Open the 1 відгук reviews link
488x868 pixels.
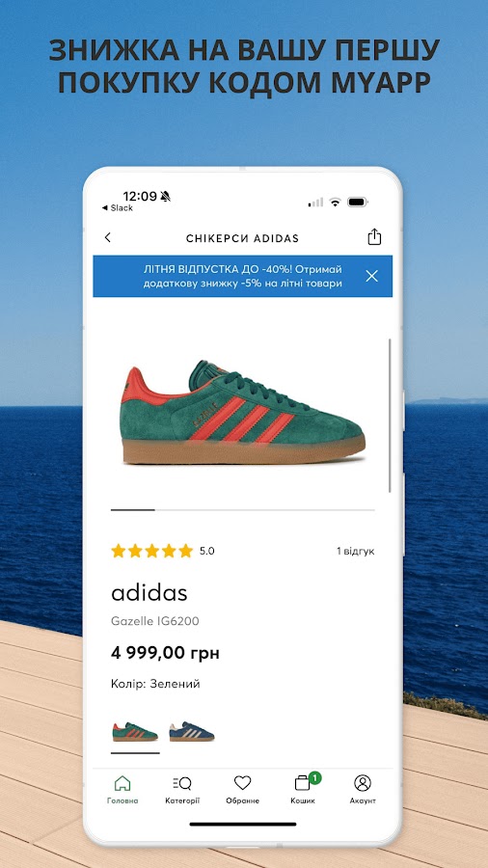pos(356,552)
